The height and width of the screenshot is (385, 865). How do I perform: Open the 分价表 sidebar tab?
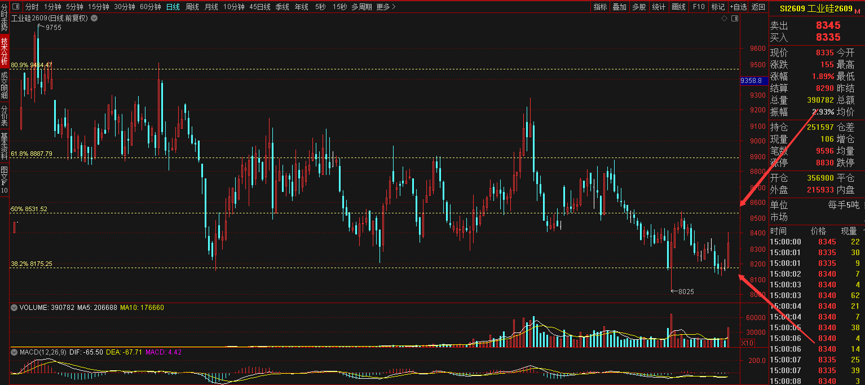[4, 114]
